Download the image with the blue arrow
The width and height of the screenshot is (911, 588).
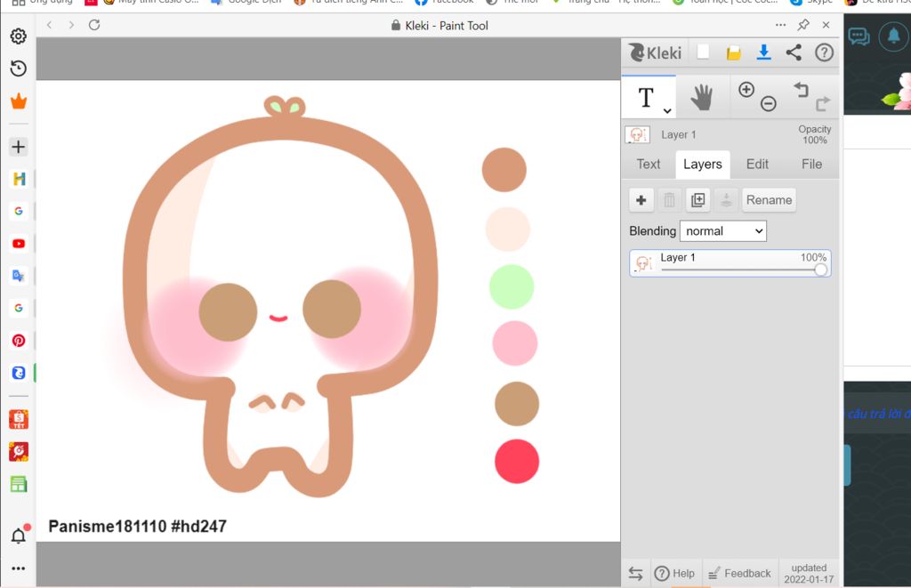point(763,52)
